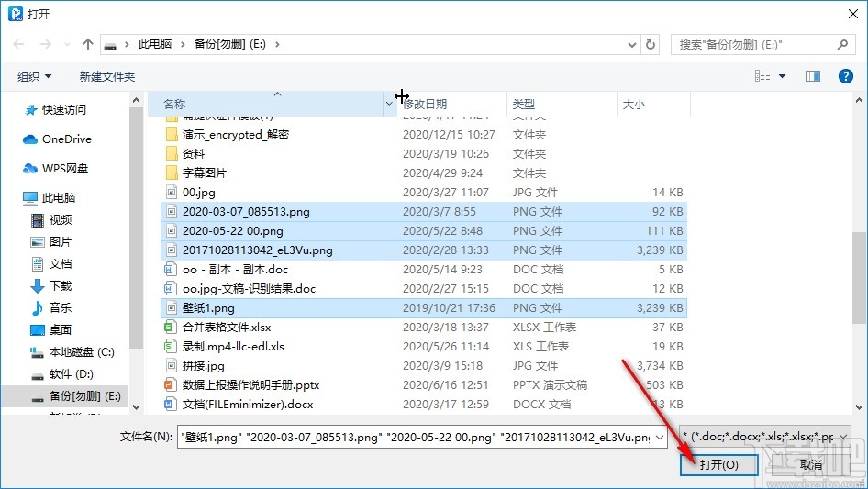Click 备份[勿删] (E:) breadcrumb segment
Viewport: 868px width, 489px height.
click(x=229, y=44)
